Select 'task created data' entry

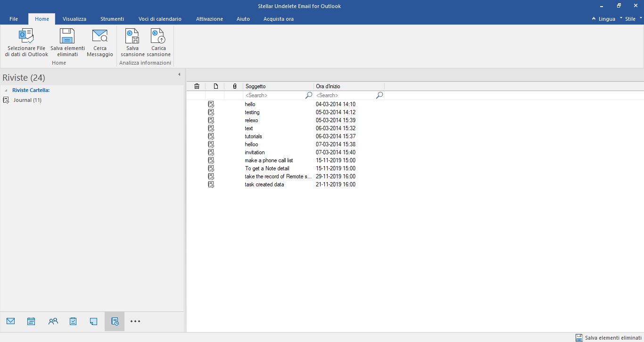pyautogui.click(x=264, y=184)
